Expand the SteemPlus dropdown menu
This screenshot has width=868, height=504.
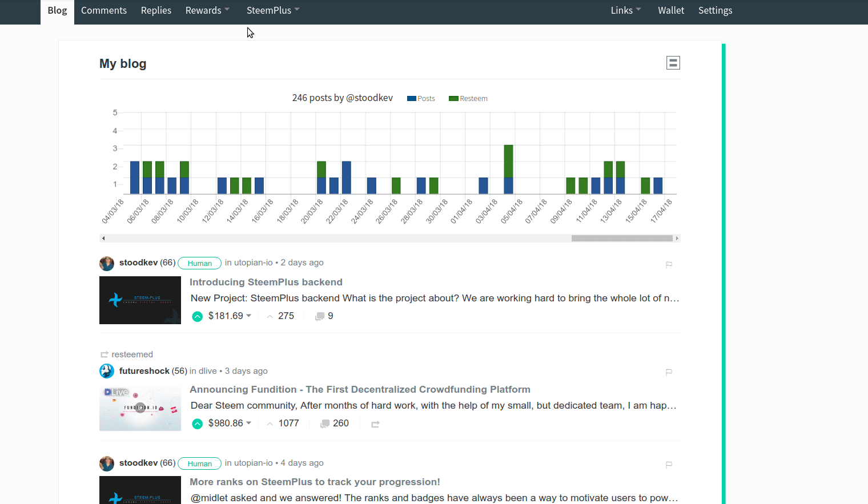[x=273, y=10]
